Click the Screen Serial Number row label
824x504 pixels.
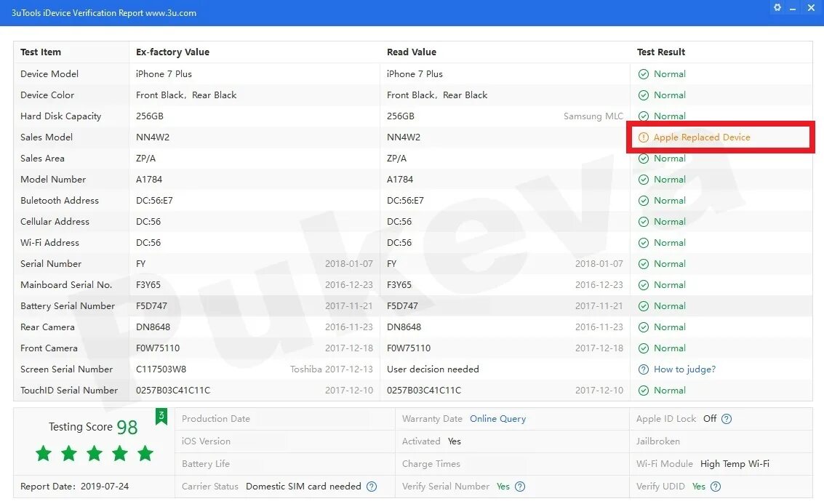click(x=66, y=369)
